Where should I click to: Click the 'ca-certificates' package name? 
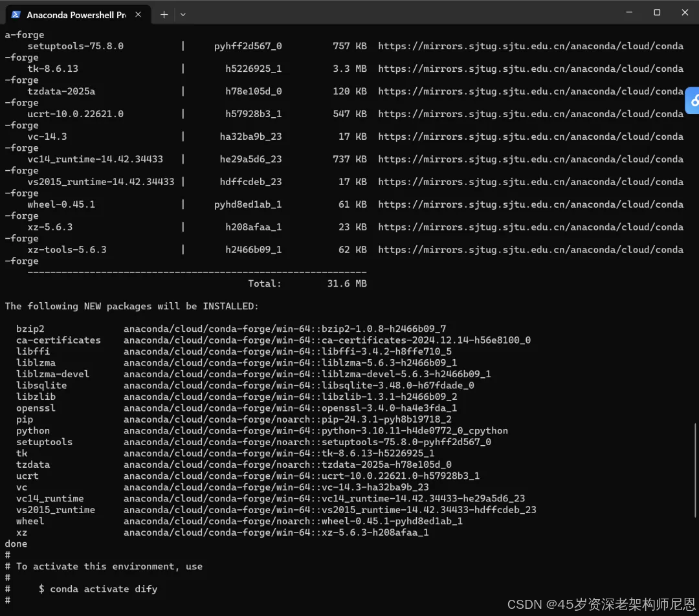click(58, 340)
